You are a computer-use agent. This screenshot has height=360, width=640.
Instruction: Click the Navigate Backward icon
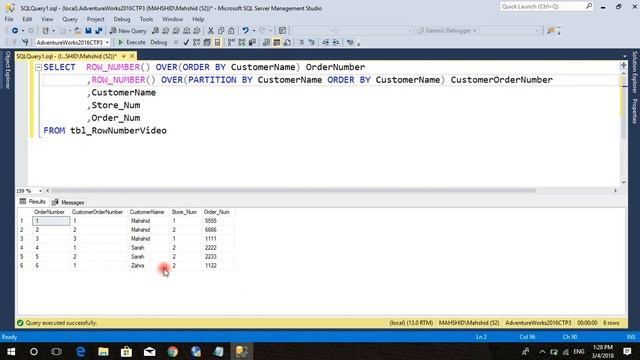pyautogui.click(x=15, y=31)
